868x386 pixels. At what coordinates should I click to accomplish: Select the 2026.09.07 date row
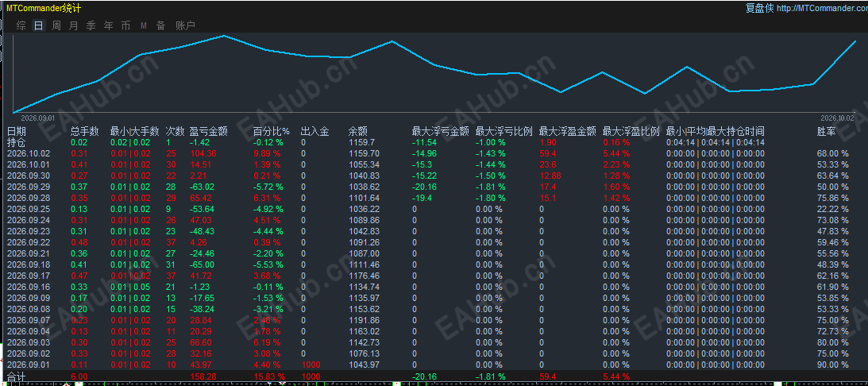tap(29, 320)
